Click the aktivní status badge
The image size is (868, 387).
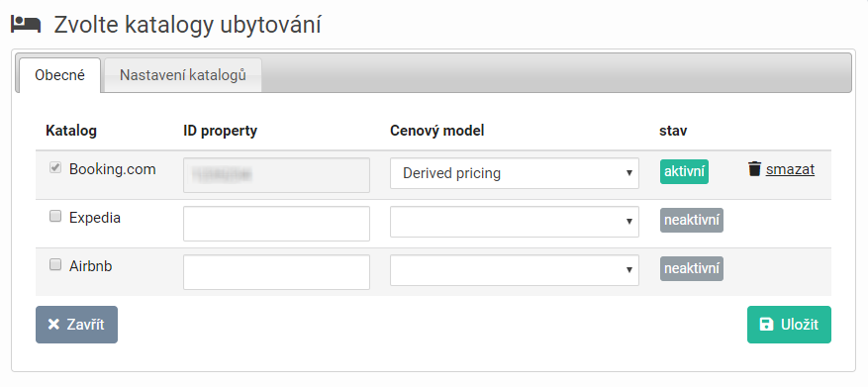(x=684, y=172)
